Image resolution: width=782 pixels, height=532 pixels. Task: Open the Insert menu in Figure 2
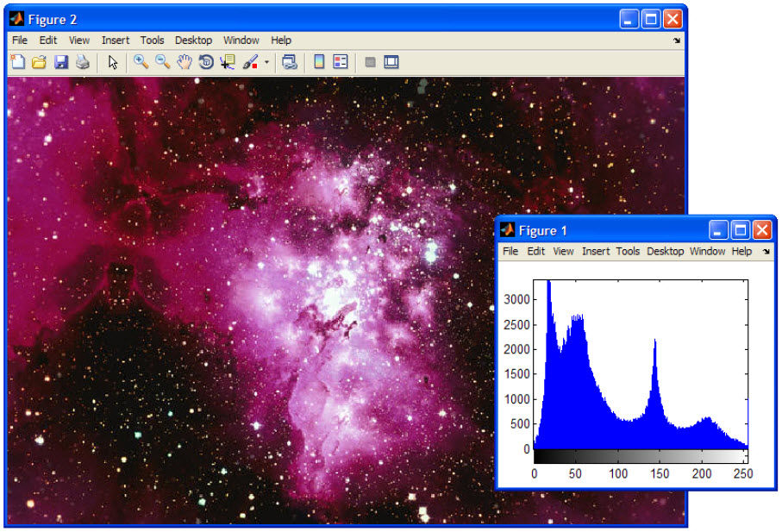(x=115, y=40)
